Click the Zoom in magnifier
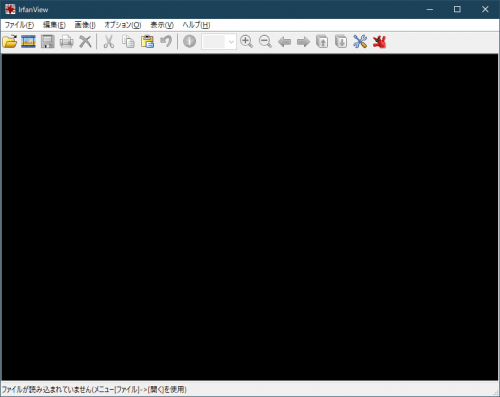 [246, 42]
